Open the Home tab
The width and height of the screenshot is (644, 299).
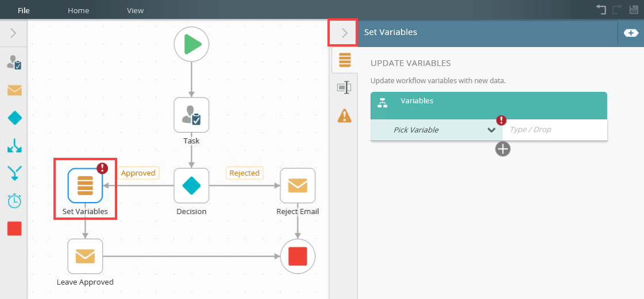pos(79,11)
